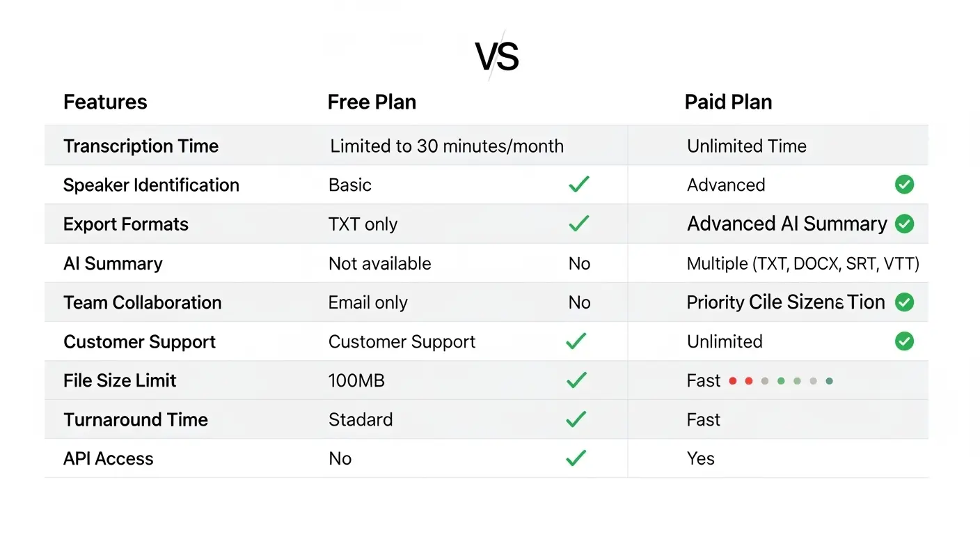
Task: Click circle check next to Priority text
Action: tap(904, 302)
